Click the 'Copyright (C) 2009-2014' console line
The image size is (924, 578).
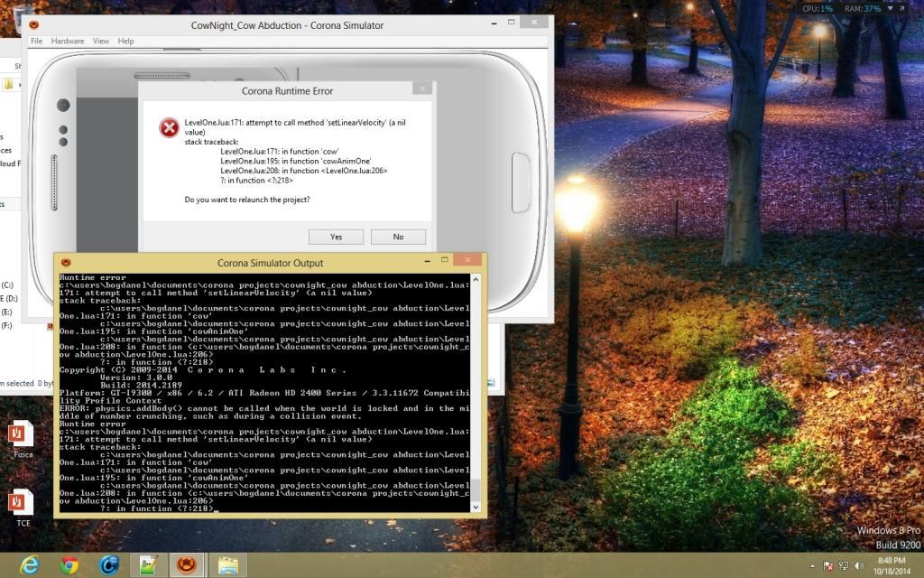point(204,369)
